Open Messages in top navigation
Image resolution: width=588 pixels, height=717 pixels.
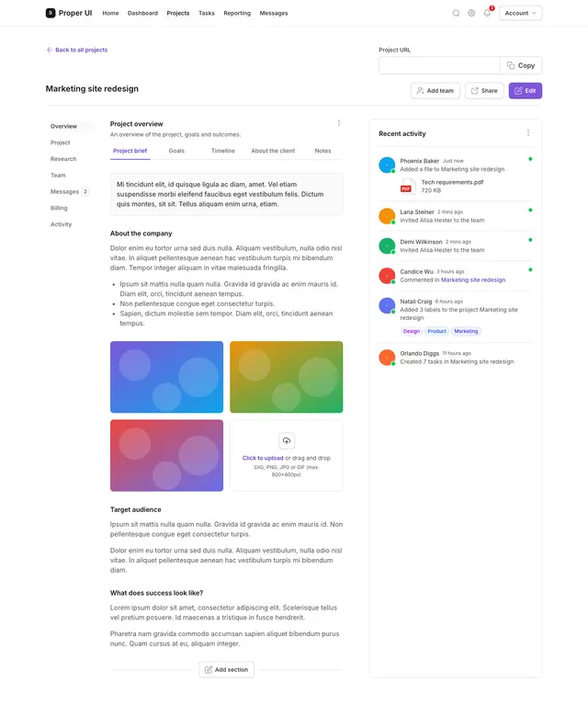coord(274,13)
